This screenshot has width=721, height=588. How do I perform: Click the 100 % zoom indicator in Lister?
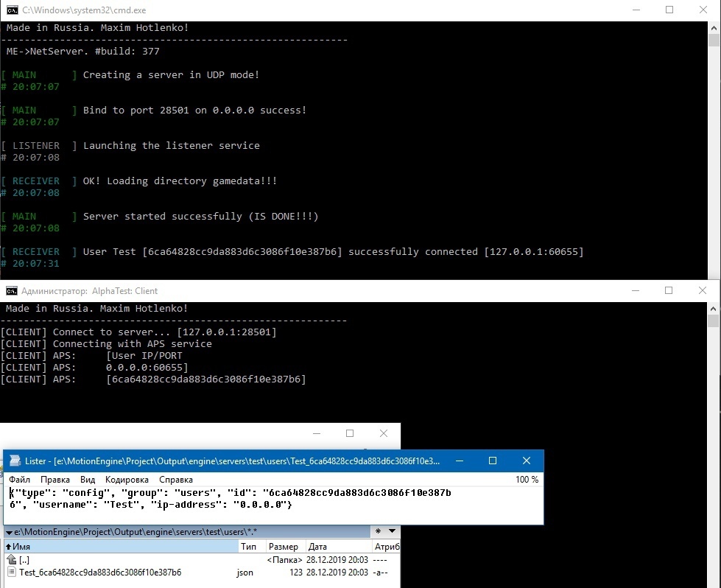click(527, 480)
